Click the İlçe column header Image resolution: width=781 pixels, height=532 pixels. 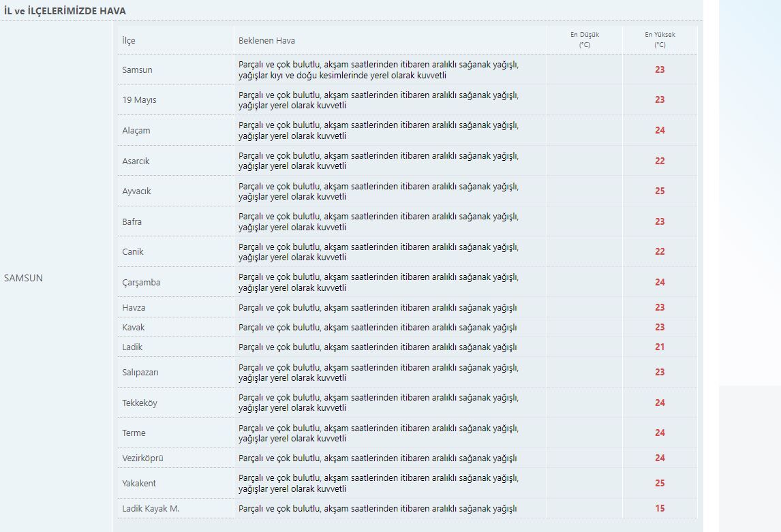tap(129, 41)
